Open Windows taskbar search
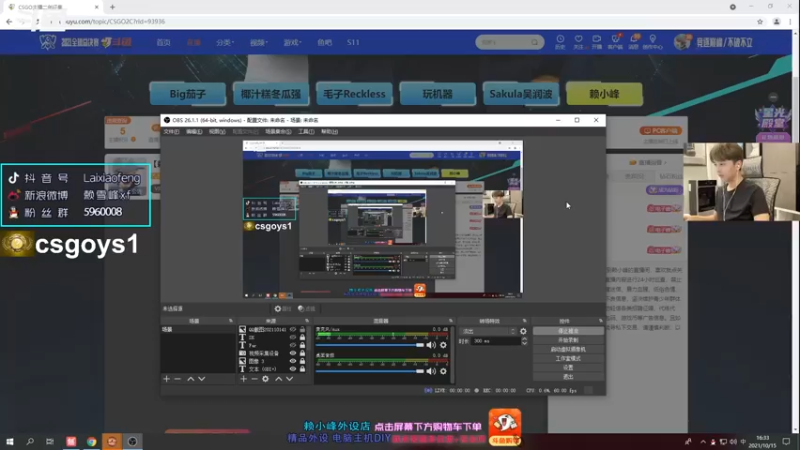Image resolution: width=800 pixels, height=450 pixels. click(30, 441)
